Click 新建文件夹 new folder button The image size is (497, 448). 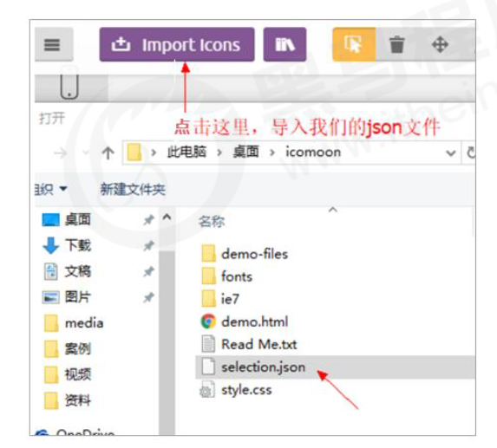coord(133,189)
